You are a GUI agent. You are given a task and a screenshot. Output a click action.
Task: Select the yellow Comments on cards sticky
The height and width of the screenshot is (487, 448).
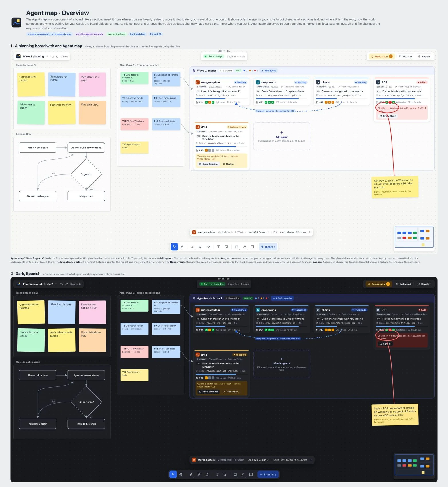coord(31,85)
